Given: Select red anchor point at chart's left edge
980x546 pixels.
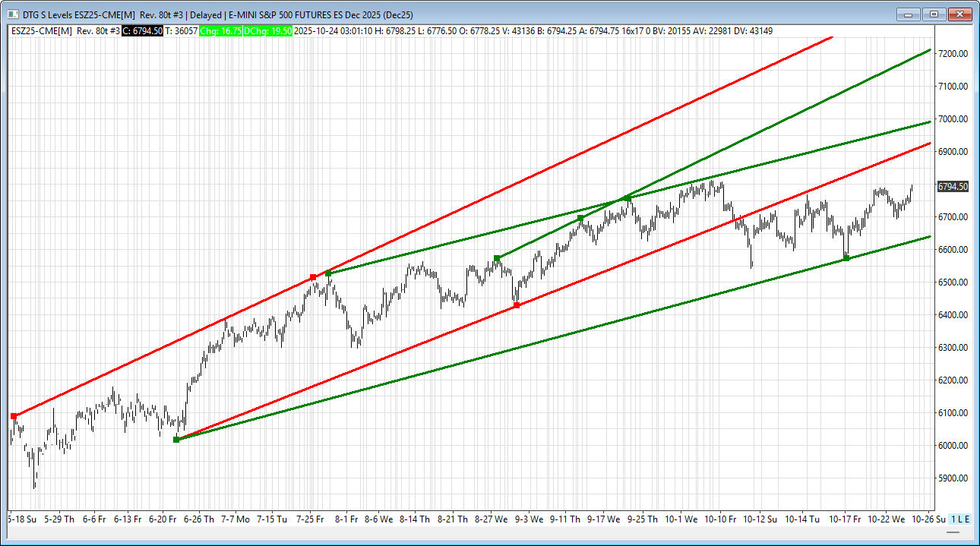Looking at the screenshot, I should [x=14, y=416].
